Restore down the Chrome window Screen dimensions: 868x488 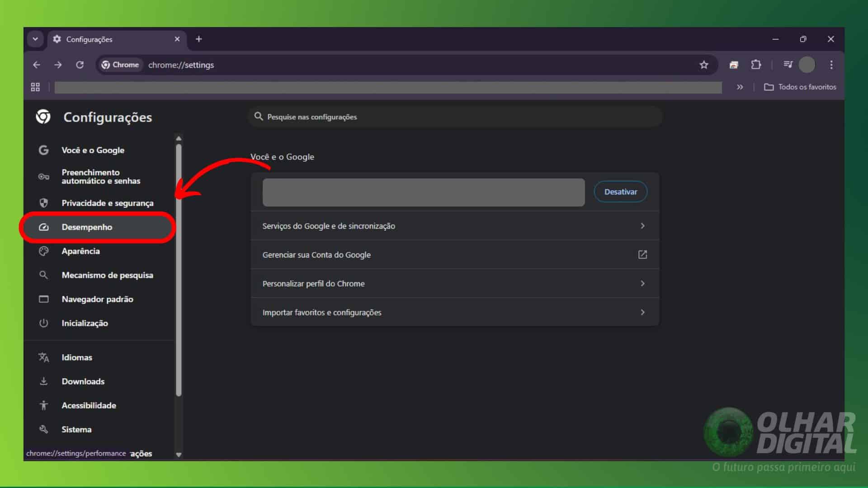click(x=803, y=39)
